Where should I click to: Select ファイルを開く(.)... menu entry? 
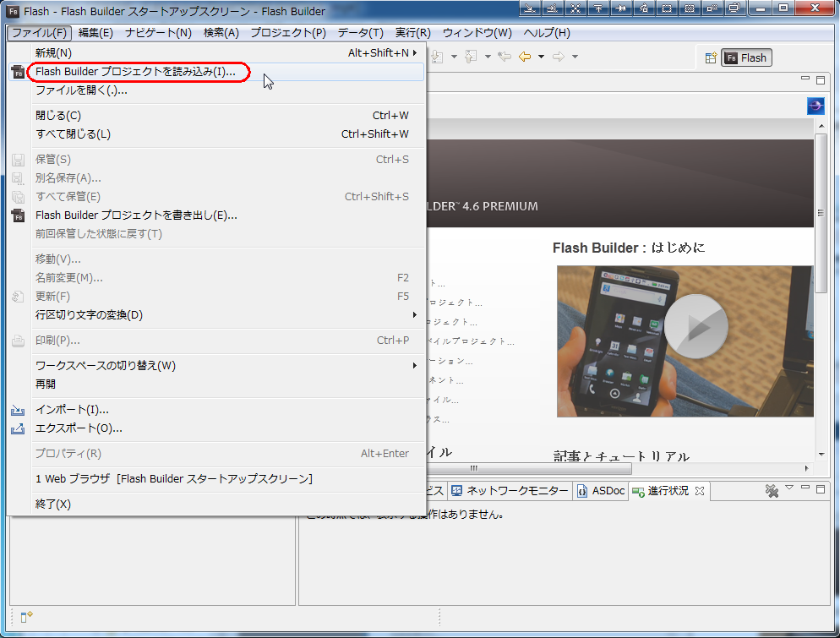217,90
